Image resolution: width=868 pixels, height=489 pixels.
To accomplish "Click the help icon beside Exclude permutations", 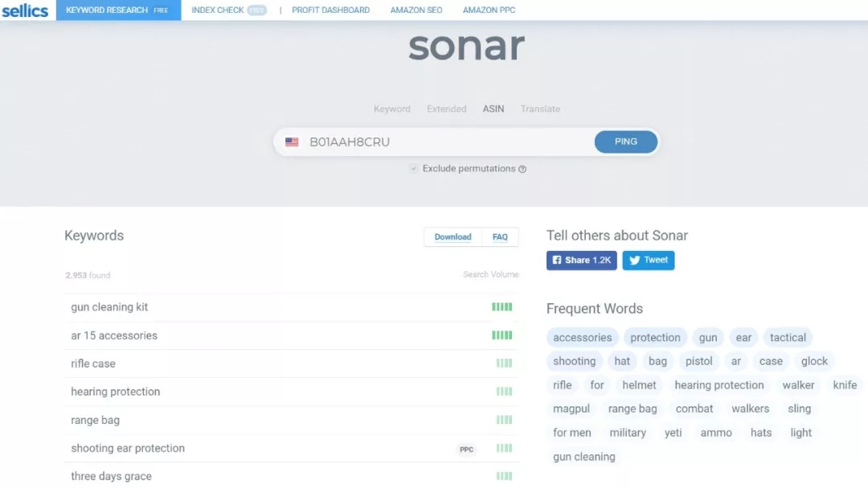I will tap(522, 169).
